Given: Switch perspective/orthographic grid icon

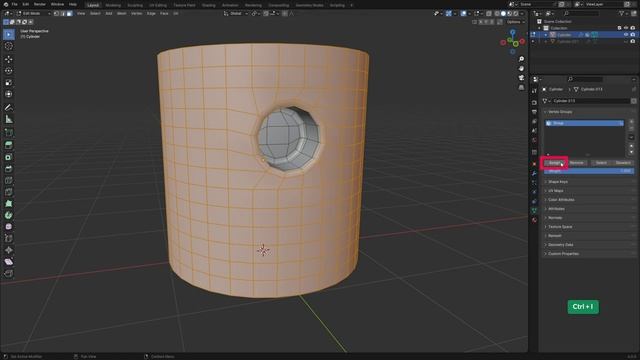Looking at the screenshot, I should pos(521,87).
